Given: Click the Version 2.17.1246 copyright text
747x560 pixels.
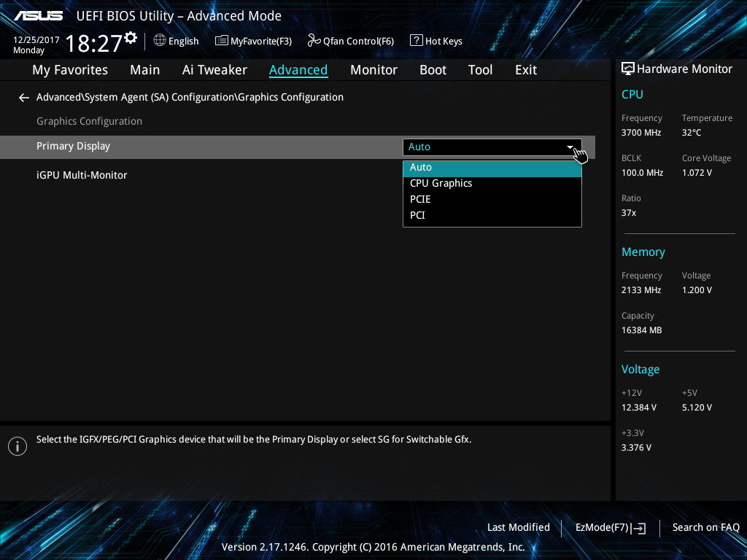Looking at the screenshot, I should (373, 547).
